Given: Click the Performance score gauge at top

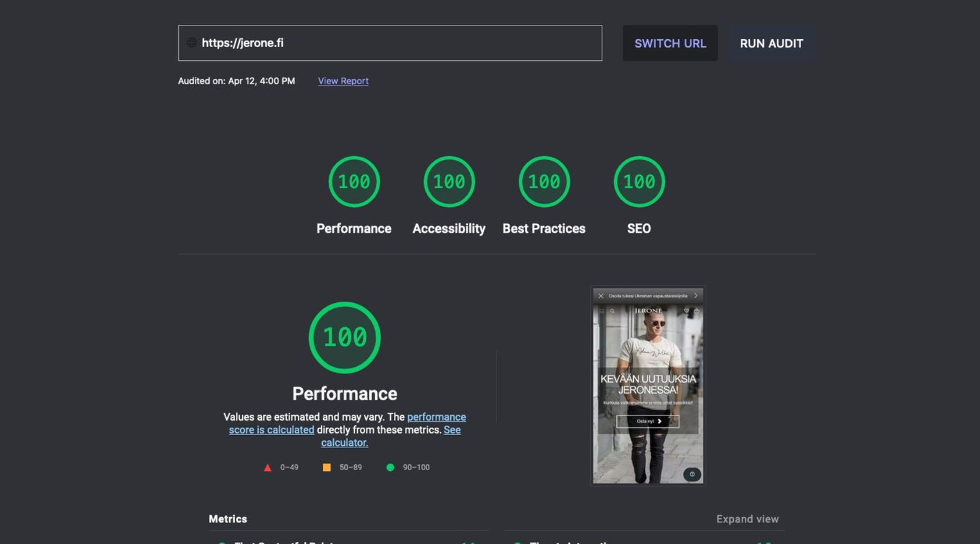Looking at the screenshot, I should (x=353, y=182).
